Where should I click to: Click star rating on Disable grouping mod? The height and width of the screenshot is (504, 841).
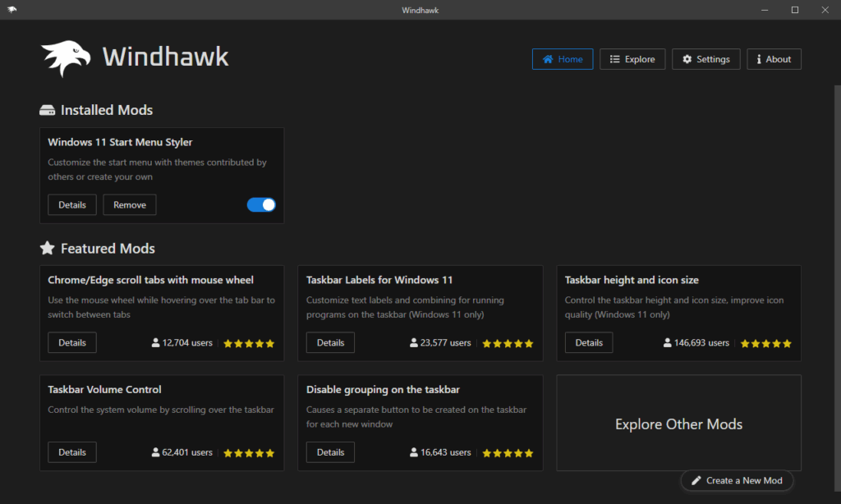tap(508, 452)
